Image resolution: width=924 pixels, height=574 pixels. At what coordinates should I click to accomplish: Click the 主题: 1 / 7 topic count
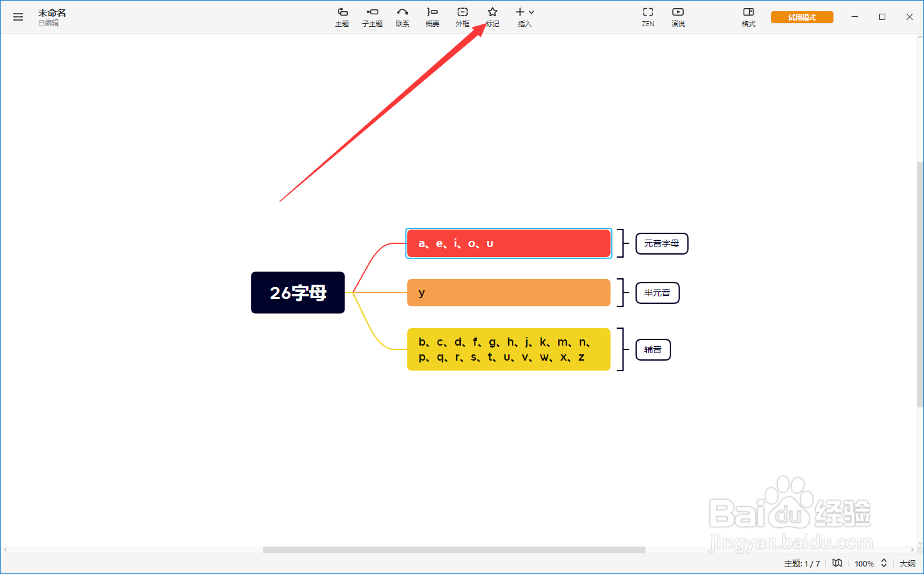pyautogui.click(x=802, y=563)
